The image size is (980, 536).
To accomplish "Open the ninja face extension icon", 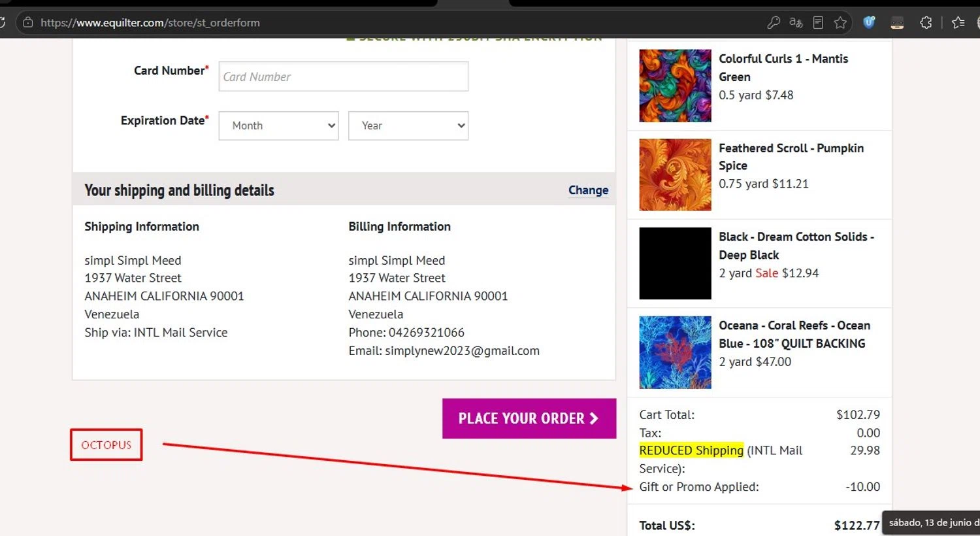I will tap(897, 23).
